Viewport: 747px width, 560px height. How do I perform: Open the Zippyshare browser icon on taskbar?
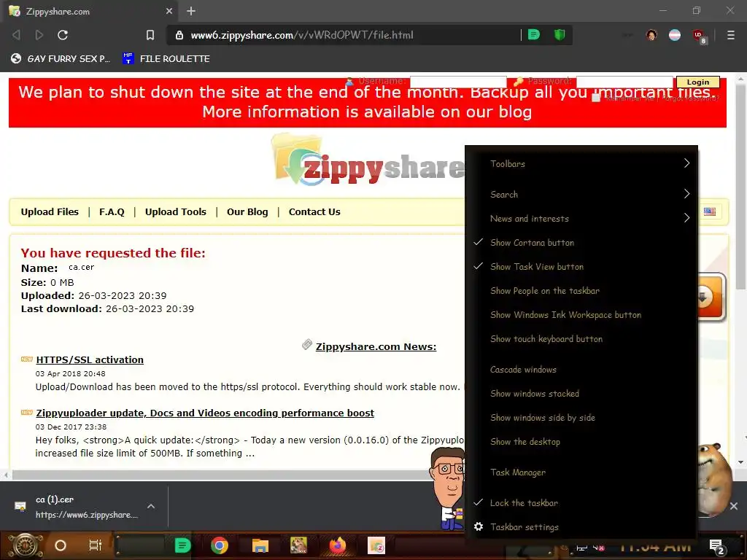click(376, 545)
